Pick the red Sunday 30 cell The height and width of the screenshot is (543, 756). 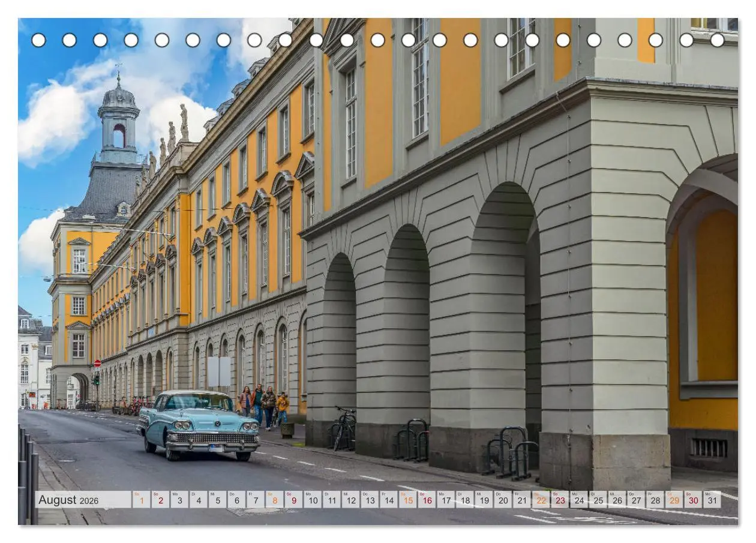[693, 500]
